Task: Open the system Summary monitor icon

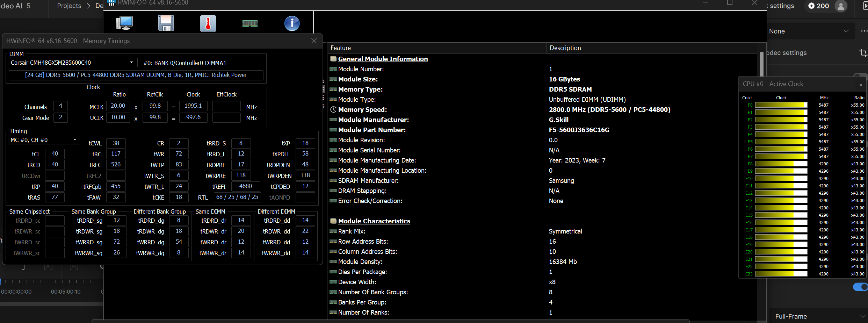Action: [x=124, y=23]
